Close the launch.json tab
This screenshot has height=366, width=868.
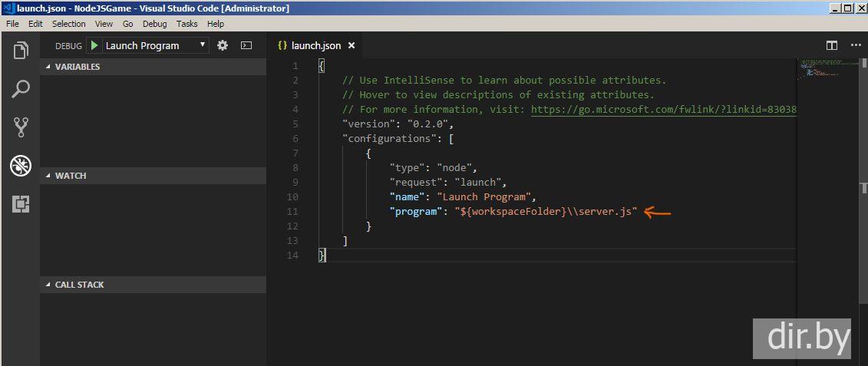[351, 45]
